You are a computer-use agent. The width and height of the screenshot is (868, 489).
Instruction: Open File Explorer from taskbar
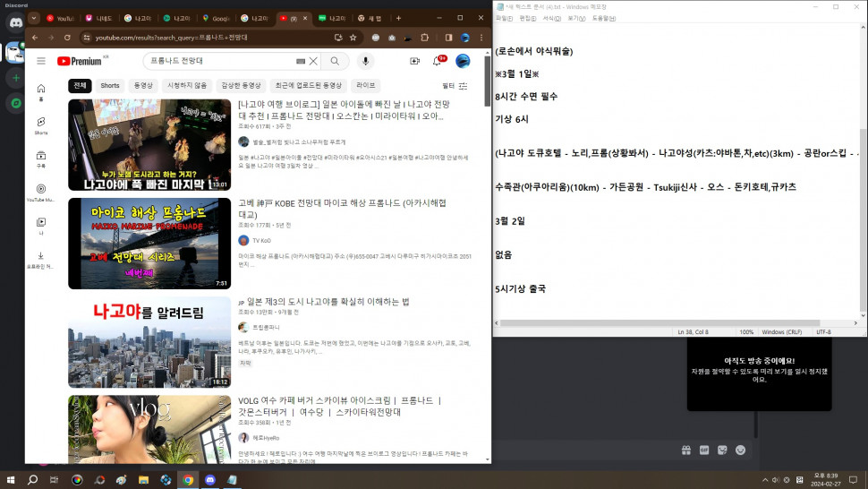[x=143, y=479]
